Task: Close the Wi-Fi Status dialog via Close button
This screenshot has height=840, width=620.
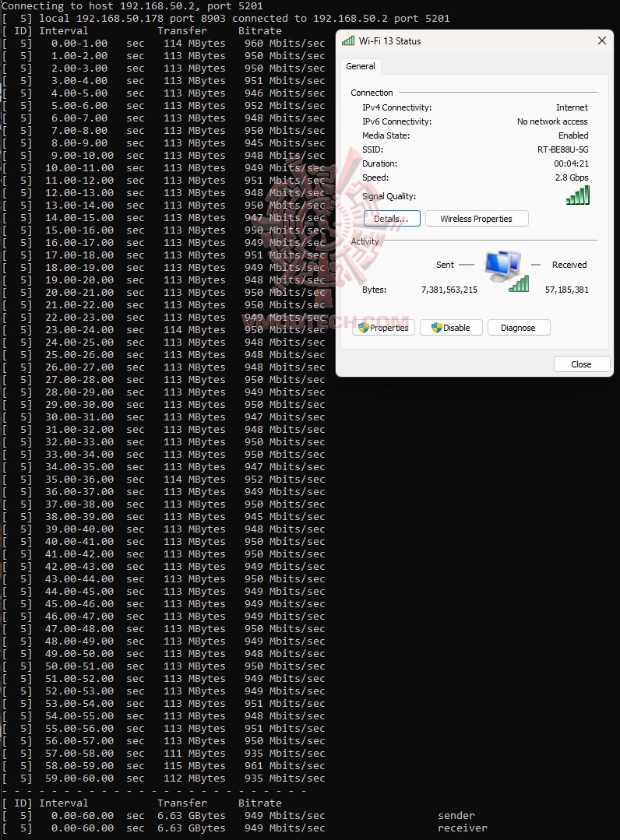Action: pyautogui.click(x=581, y=364)
